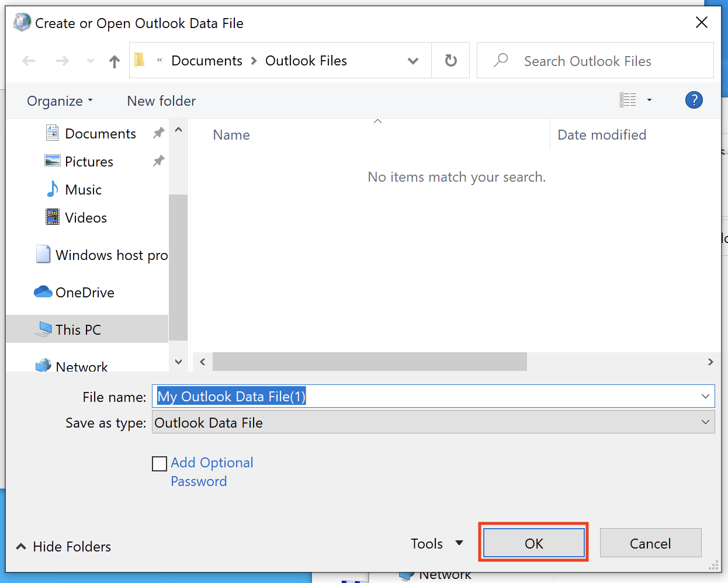Select This PC in the sidebar
The height and width of the screenshot is (583, 728).
(x=78, y=330)
